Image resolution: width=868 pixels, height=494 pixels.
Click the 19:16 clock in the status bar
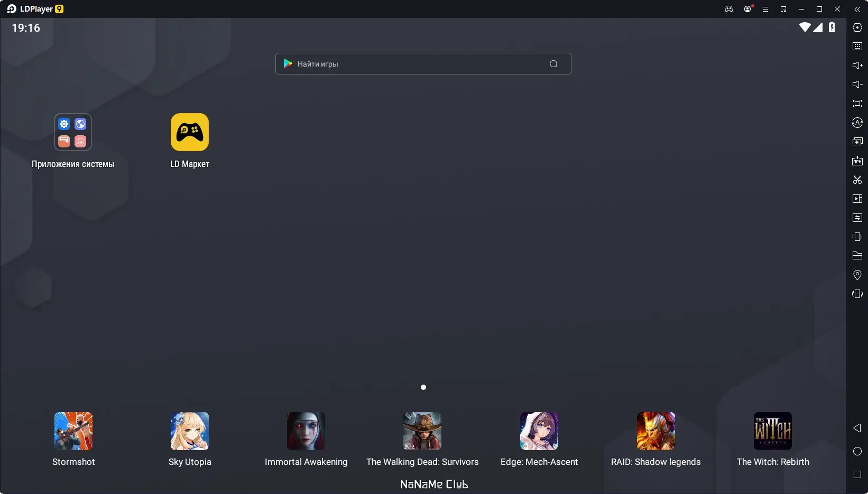[26, 28]
